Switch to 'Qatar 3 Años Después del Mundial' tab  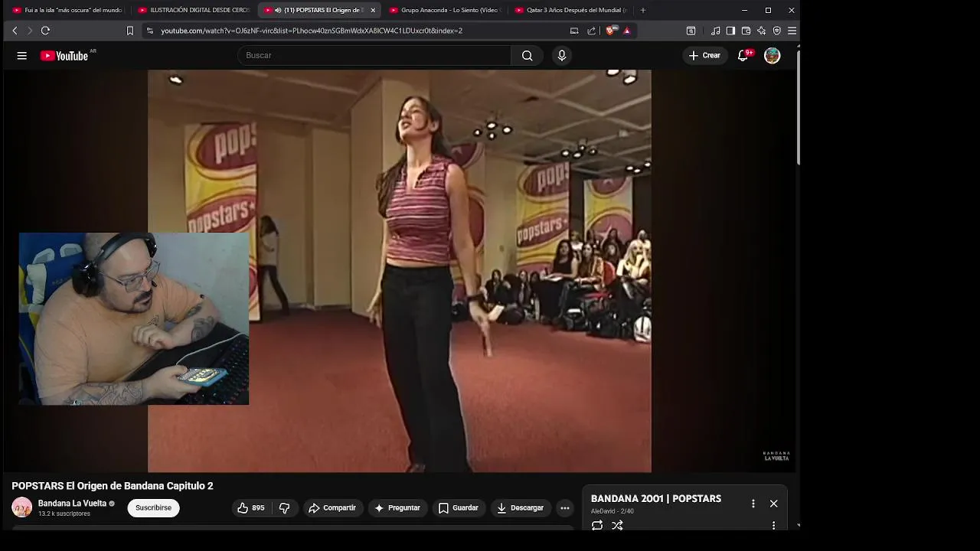571,10
